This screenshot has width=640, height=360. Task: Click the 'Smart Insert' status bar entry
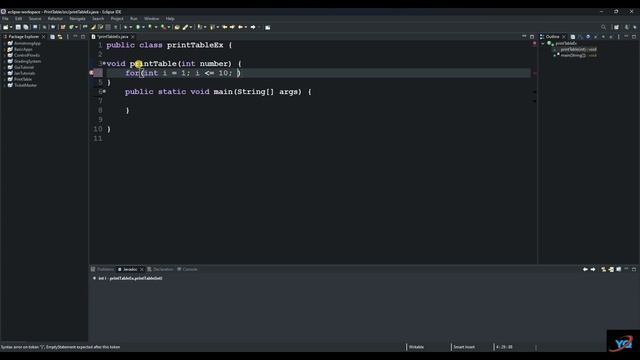[x=464, y=347]
